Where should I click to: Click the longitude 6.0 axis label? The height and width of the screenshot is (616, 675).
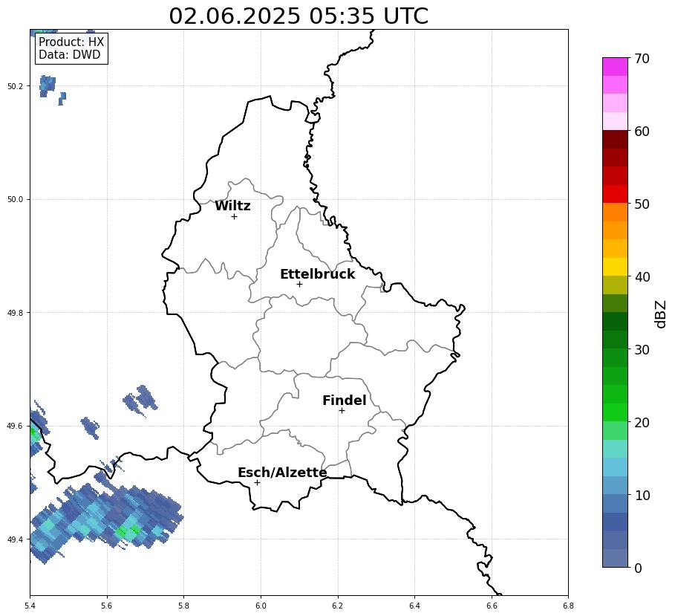click(x=261, y=606)
